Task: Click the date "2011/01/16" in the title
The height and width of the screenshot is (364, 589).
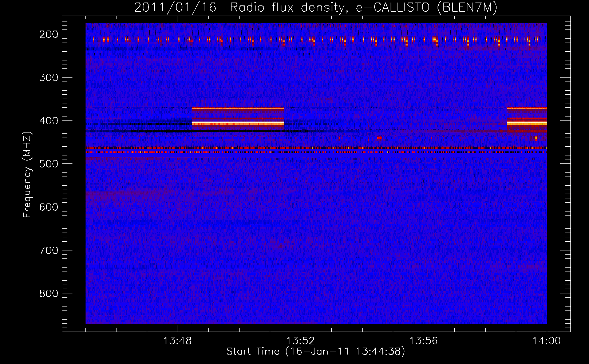Action: click(x=175, y=8)
